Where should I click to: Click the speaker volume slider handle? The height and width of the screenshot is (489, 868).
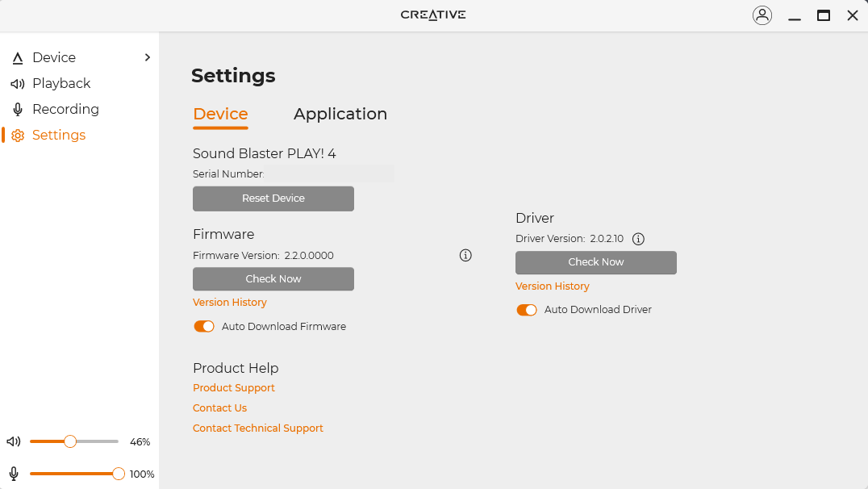[70, 441]
